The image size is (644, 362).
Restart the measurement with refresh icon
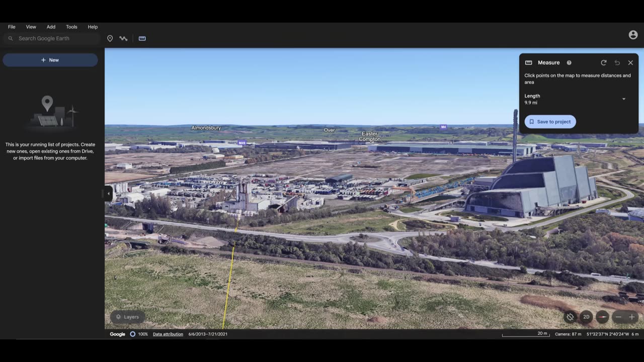tap(604, 63)
